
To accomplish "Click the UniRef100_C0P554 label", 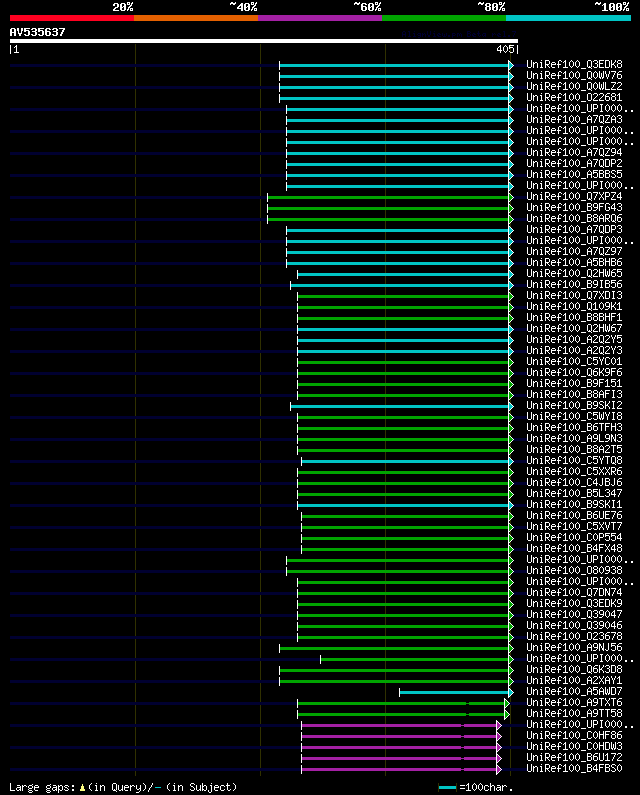I will click(x=574, y=537).
